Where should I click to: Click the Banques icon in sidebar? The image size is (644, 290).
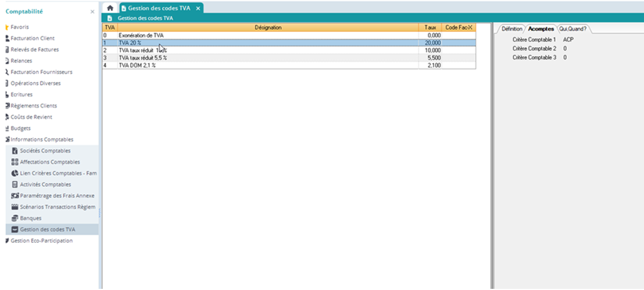coord(15,218)
